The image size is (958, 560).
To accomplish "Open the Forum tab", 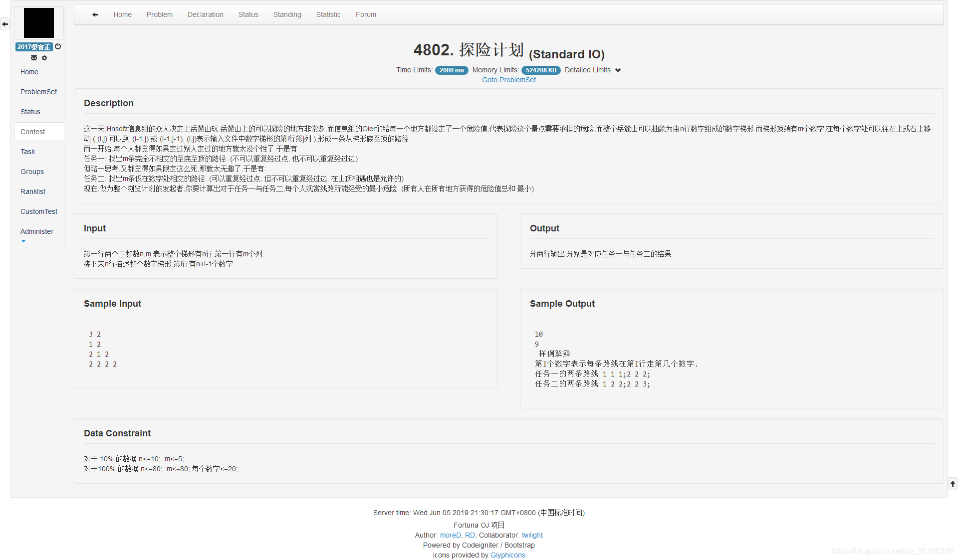I will pyautogui.click(x=366, y=14).
